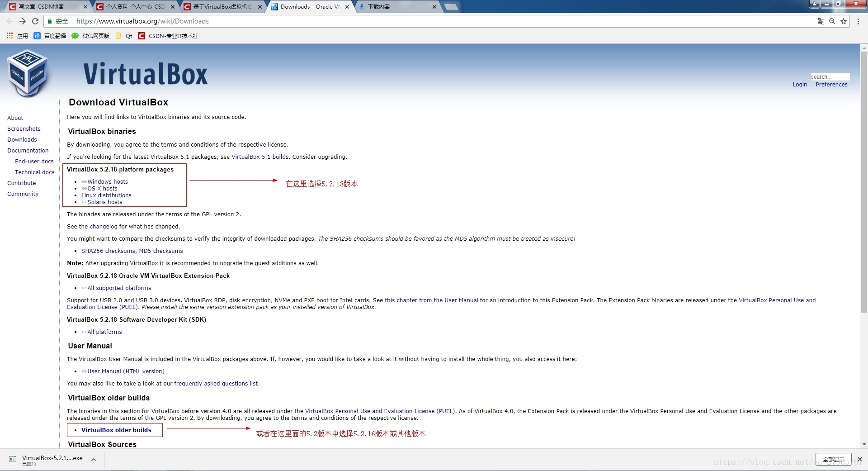Open User Manual (HTML version) link
The image size is (868, 471).
[126, 371]
